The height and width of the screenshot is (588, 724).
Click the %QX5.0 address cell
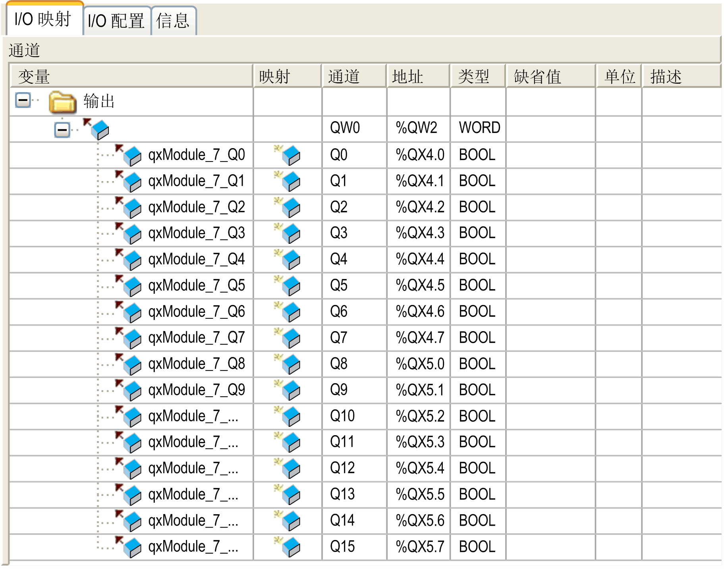419,364
